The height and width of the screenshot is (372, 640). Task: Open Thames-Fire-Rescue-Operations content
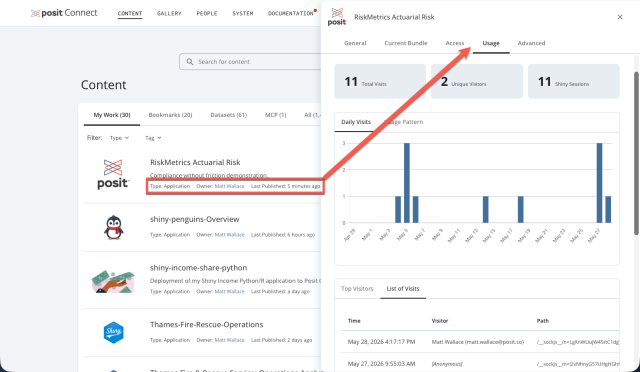tap(207, 325)
